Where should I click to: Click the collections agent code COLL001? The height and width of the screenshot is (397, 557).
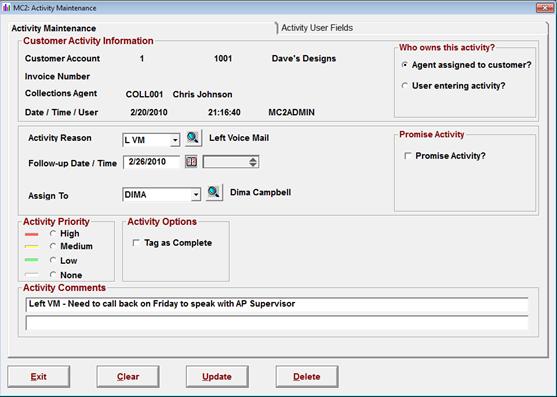(144, 94)
